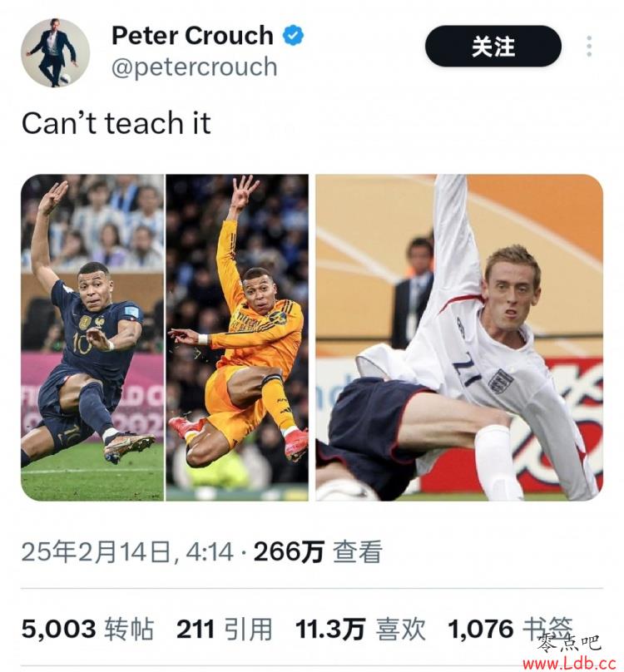Open the 1,076 书签 bookmarks count
This screenshot has height=672, width=624.
510,629
